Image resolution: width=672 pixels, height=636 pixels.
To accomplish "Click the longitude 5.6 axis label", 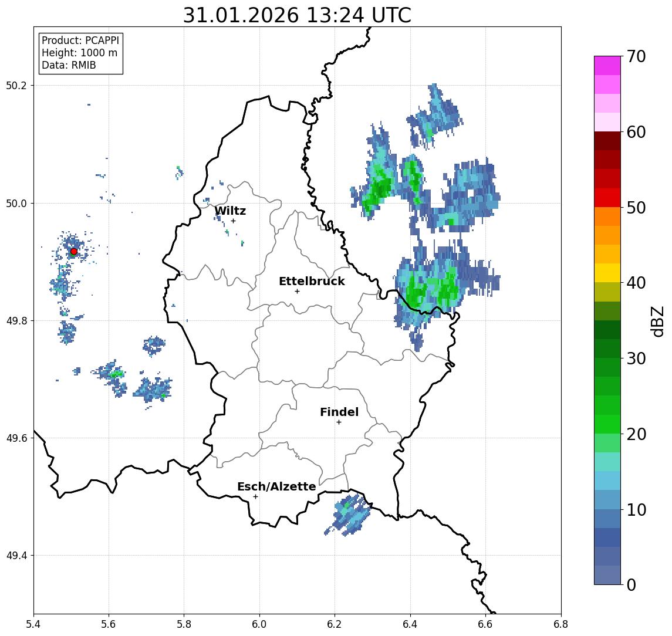I will click(x=109, y=624).
